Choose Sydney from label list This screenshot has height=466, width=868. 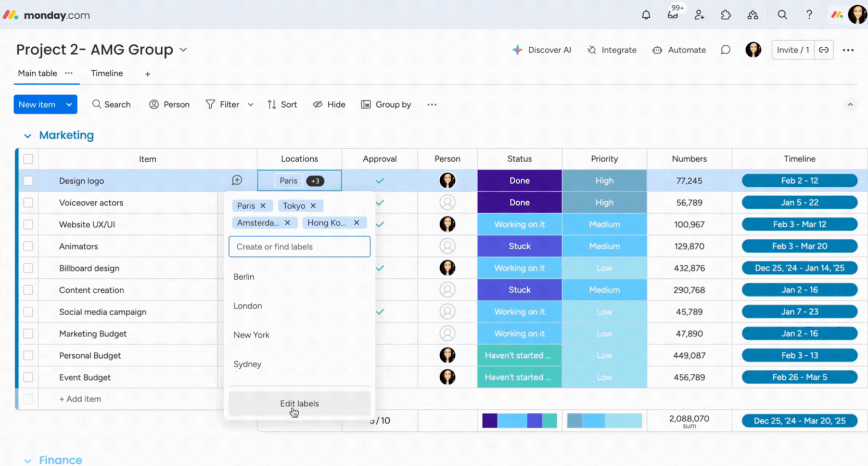(x=299, y=364)
